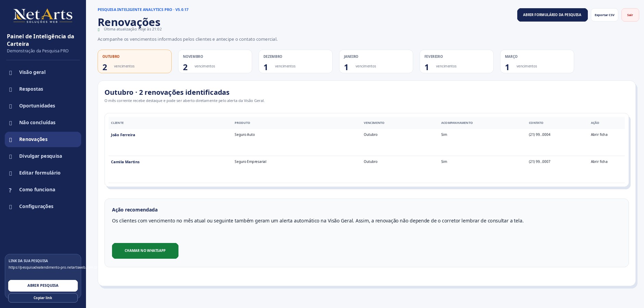This screenshot has width=644, height=308.
Task: Click the Como funciona question mark icon
Action: coord(10,190)
